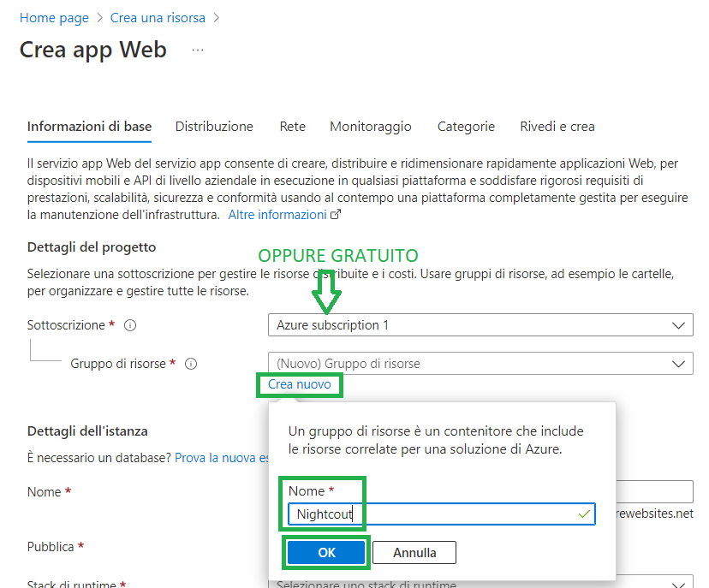Click the Sottoscrizione label text
Screen dimensions: 709x588
(x=66, y=325)
